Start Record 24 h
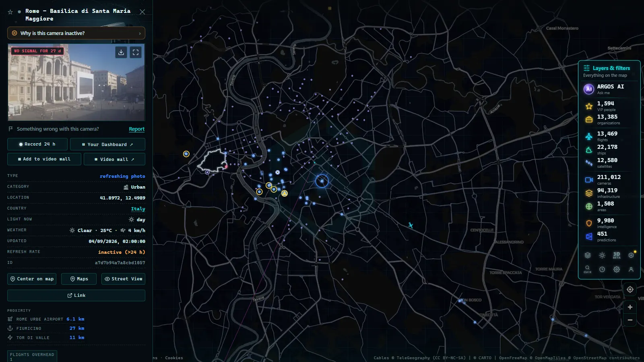Screen dimensions: 644x362 click(x=37, y=144)
